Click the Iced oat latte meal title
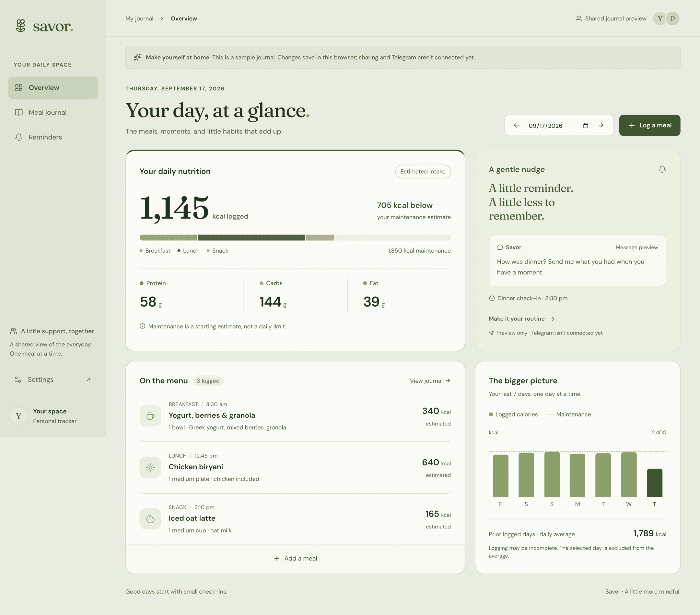700x615 pixels. click(192, 518)
